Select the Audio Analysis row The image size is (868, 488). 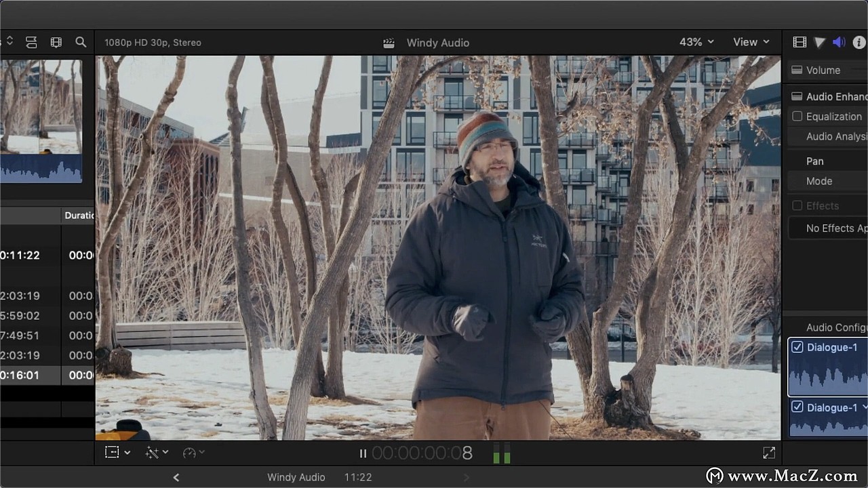tap(828, 136)
